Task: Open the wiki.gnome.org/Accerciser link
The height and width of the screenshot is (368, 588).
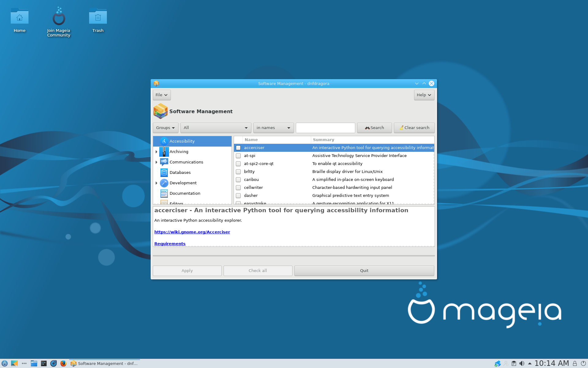Action: coord(192,232)
